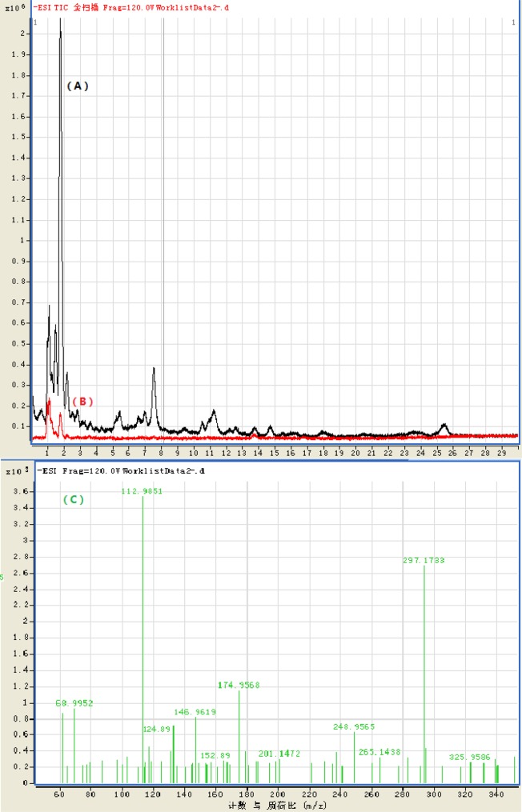Click the 146.9619 peak label

click(195, 711)
